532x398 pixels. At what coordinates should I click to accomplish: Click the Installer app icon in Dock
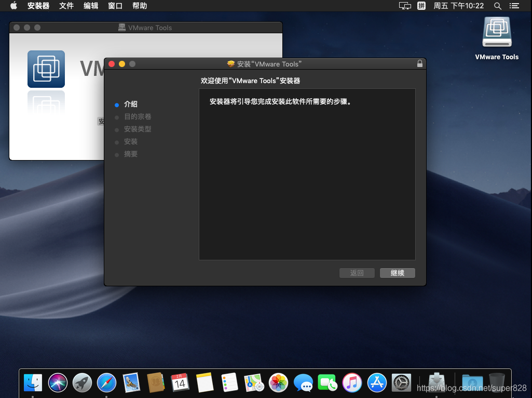[x=436, y=383]
